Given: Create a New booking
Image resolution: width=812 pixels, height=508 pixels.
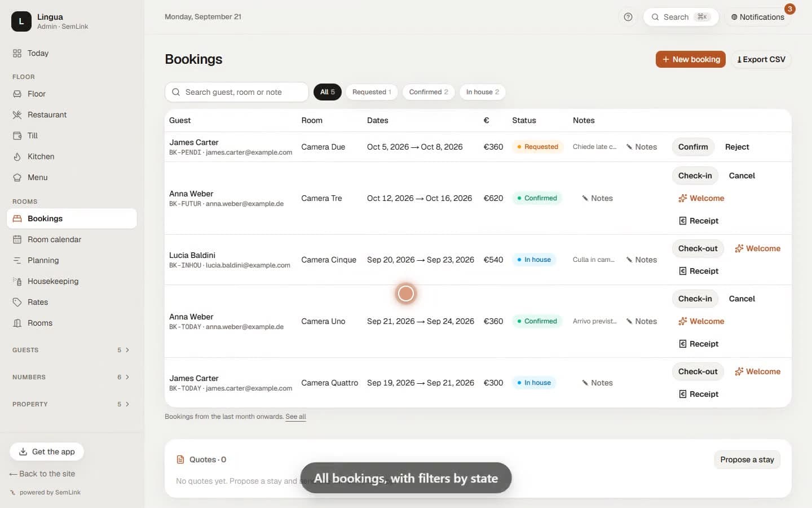Looking at the screenshot, I should 691,59.
